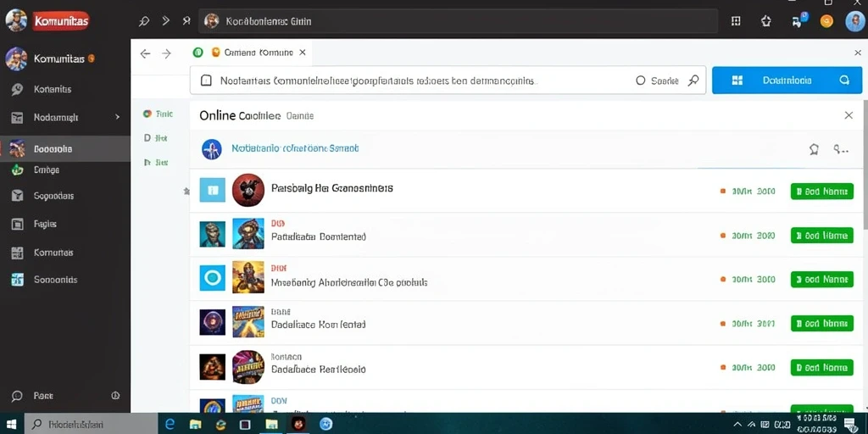Click the red Komunitas logo button
868x434 pixels.
[x=60, y=21]
